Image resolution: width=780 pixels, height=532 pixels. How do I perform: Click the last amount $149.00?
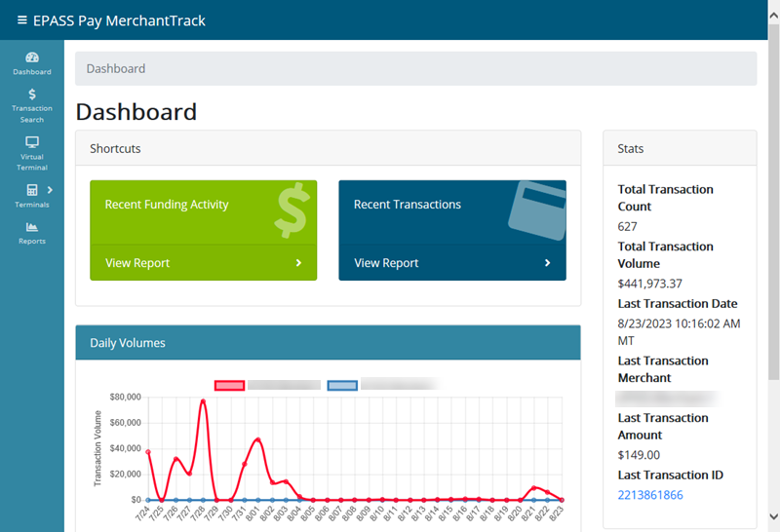click(x=639, y=455)
